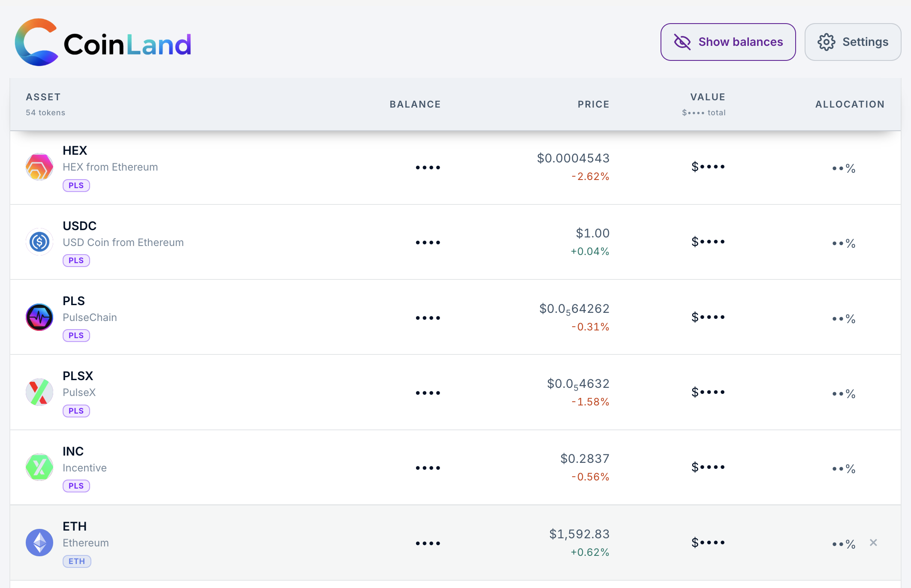Screen dimensions: 911x588
Task: Click the hidden balance in ETH row
Action: click(x=428, y=543)
